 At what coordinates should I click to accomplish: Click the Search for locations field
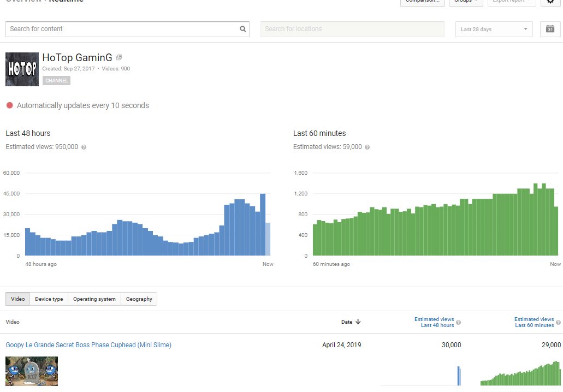(352, 29)
